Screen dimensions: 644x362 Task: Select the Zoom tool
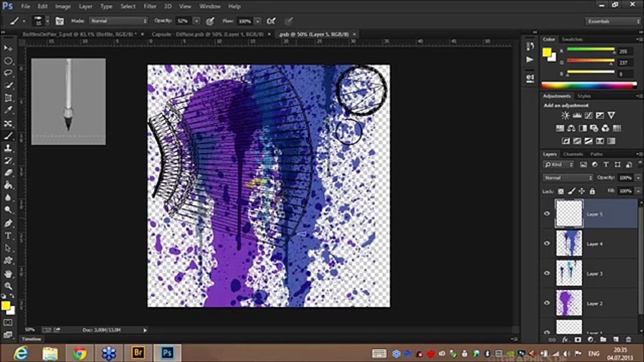coord(9,286)
